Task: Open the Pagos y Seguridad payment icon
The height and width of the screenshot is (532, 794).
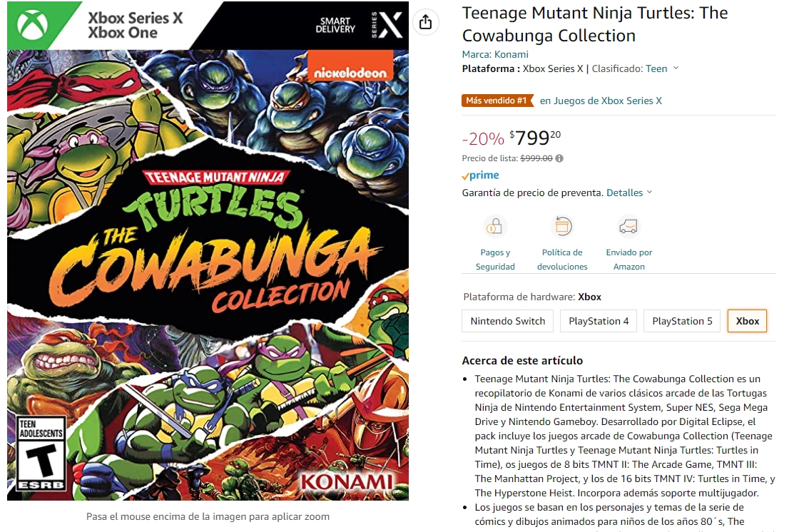Action: point(494,227)
